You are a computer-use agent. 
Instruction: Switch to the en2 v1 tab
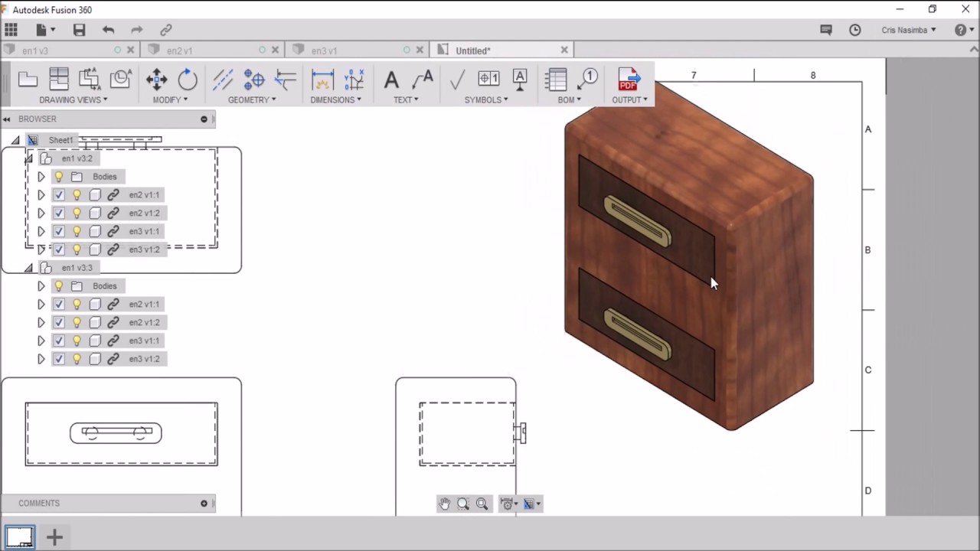(x=179, y=51)
